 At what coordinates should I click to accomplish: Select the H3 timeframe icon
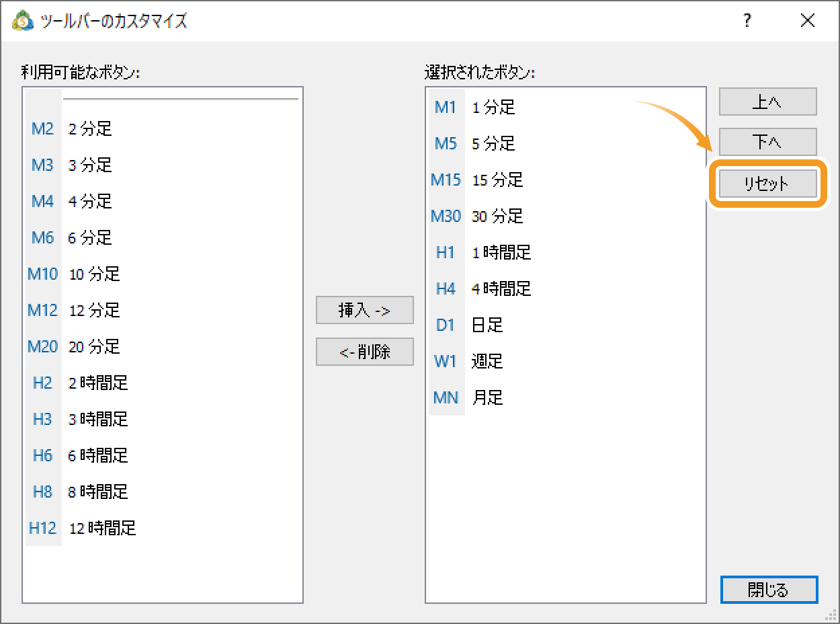pyautogui.click(x=42, y=420)
